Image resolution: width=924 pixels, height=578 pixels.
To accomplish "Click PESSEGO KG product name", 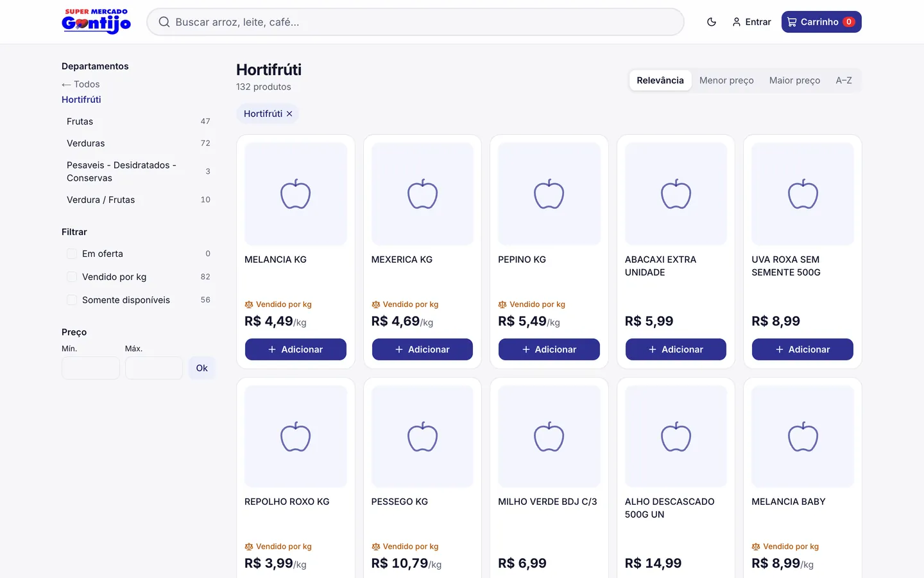I will point(400,502).
